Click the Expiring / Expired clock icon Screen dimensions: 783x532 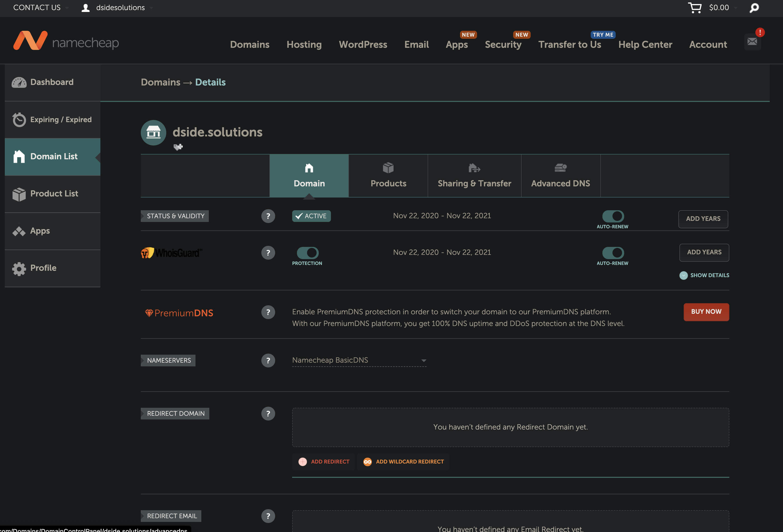tap(19, 119)
